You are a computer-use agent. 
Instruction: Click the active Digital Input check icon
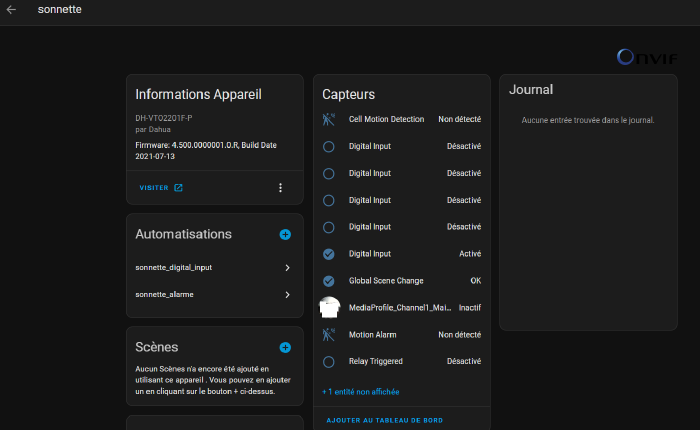(x=328, y=254)
